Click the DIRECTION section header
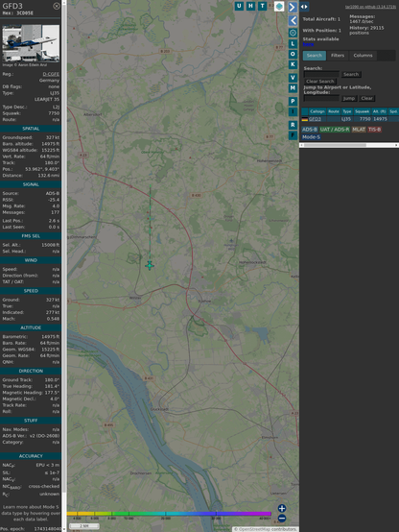399x532 pixels. pos(31,371)
